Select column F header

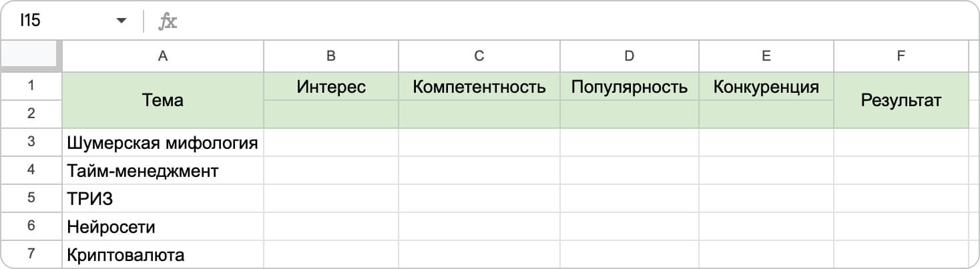click(901, 56)
